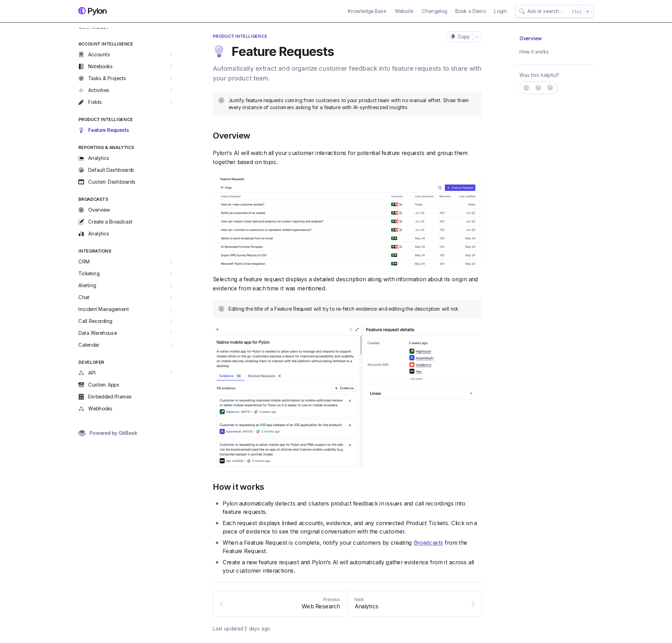Expand the Ticketing integrations section

click(x=171, y=274)
